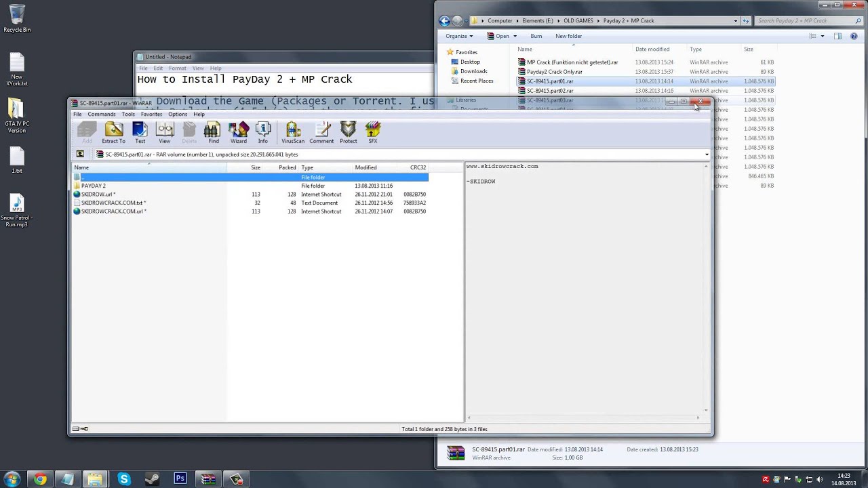868x488 pixels.
Task: Open WinRAR address bar dropdown
Action: [707, 155]
